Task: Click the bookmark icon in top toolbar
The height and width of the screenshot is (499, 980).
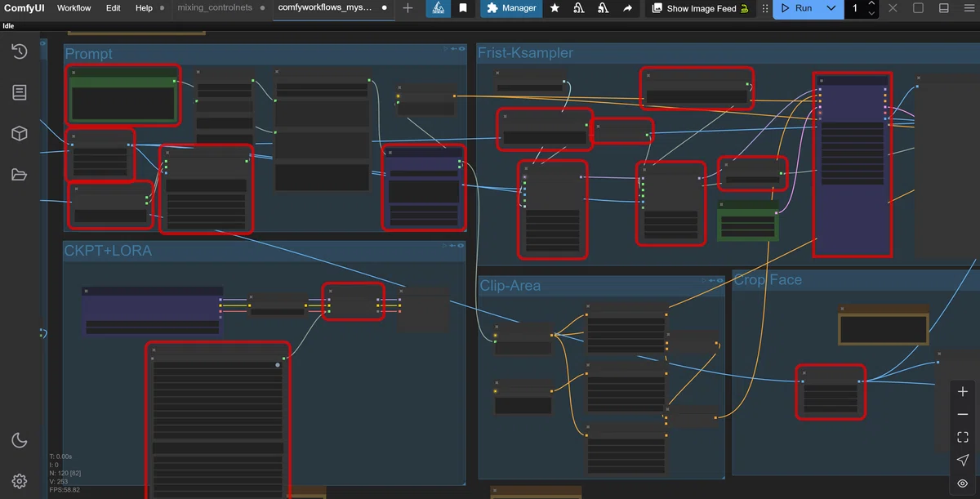Action: tap(463, 8)
